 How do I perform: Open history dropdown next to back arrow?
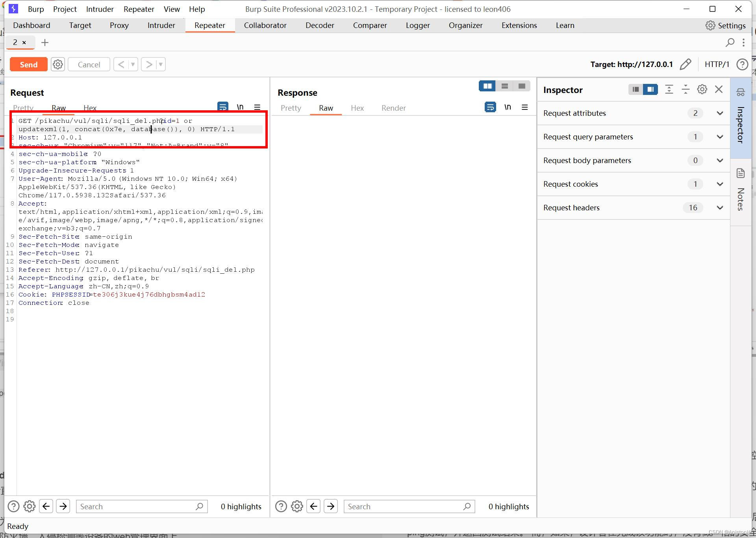133,65
